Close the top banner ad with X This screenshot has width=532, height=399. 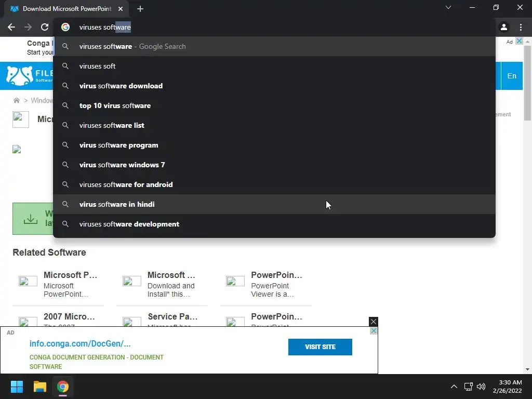(x=519, y=41)
